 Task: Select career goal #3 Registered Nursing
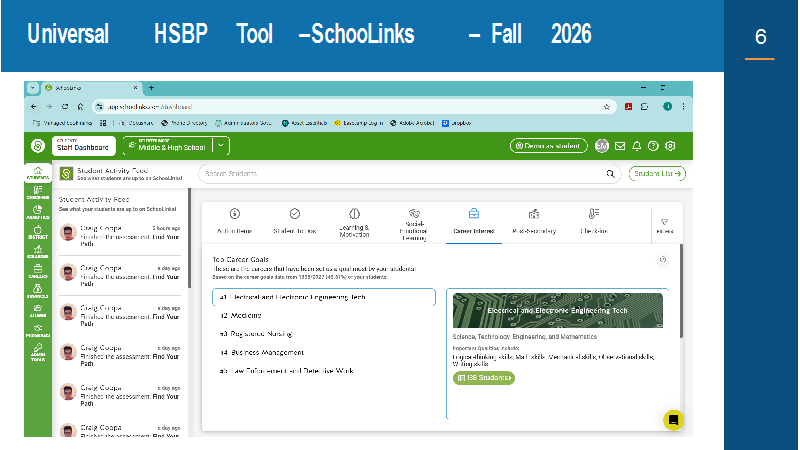point(323,334)
